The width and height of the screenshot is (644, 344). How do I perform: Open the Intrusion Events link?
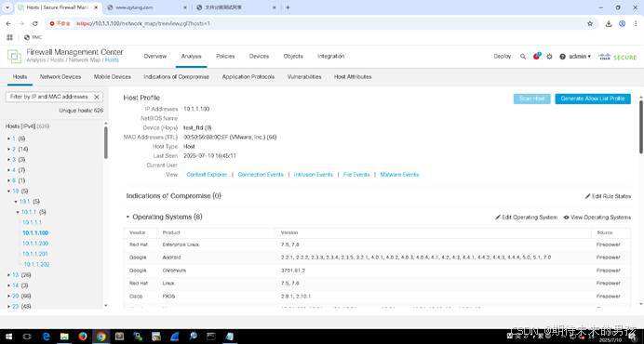click(314, 175)
